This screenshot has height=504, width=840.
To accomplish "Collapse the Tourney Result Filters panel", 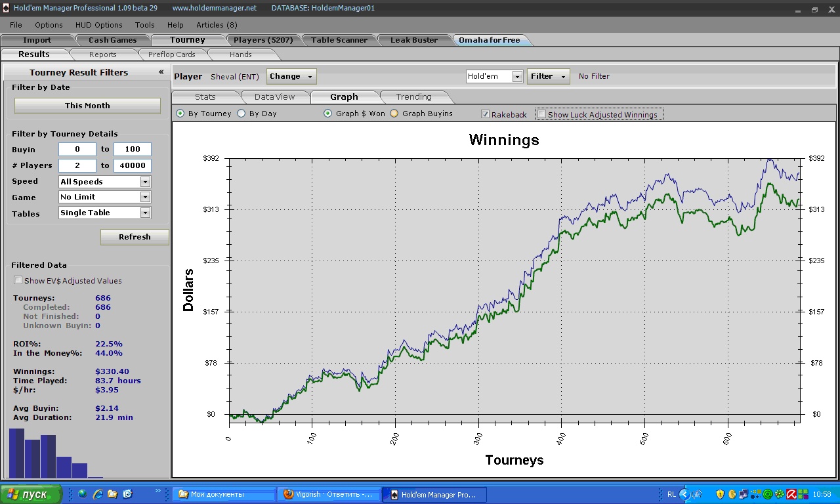I will [x=161, y=72].
